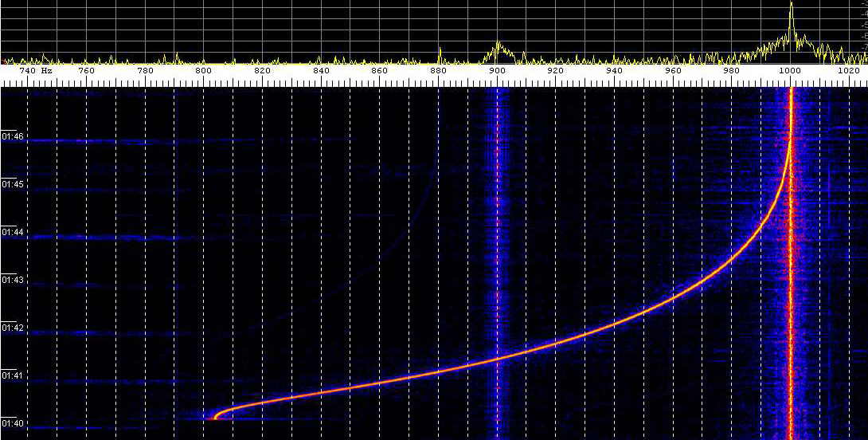
Task: Click the 760 frequency scale label
Action: (86, 71)
